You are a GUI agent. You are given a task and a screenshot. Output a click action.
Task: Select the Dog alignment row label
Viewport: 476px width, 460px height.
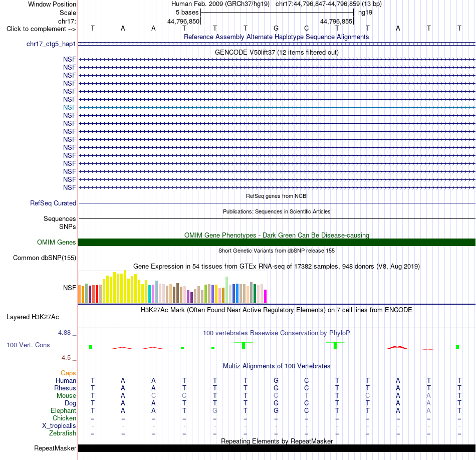coord(70,403)
